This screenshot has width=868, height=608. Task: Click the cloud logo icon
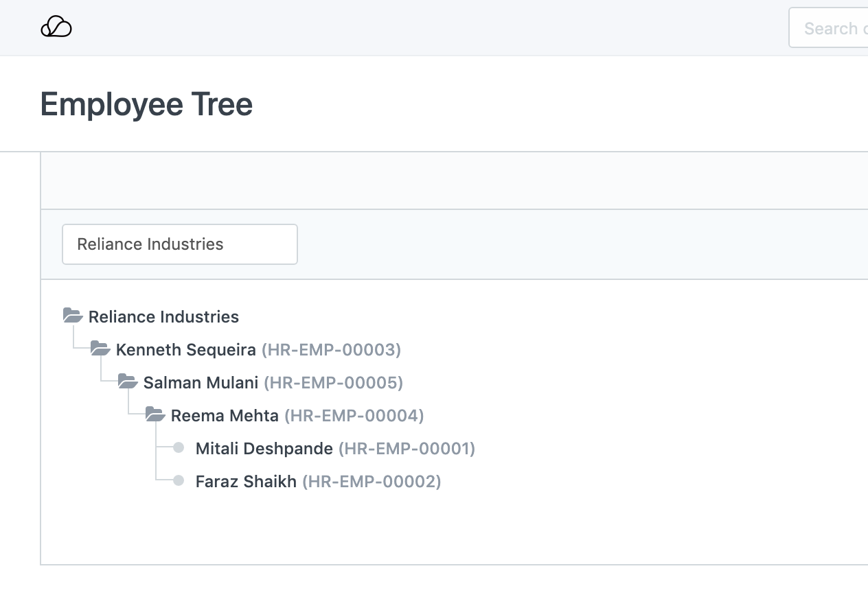point(56,27)
